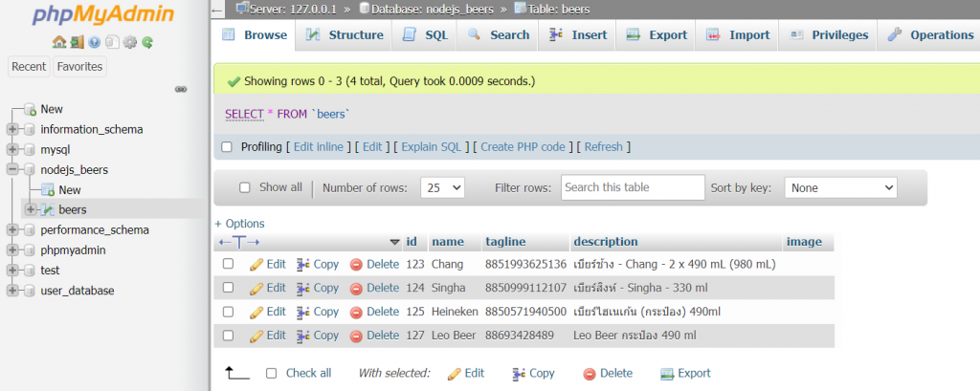This screenshot has height=391, width=980.
Task: Open the test database in tree
Action: coord(50,271)
